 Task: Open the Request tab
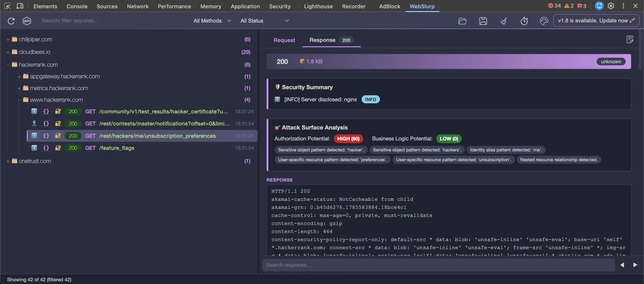point(284,40)
